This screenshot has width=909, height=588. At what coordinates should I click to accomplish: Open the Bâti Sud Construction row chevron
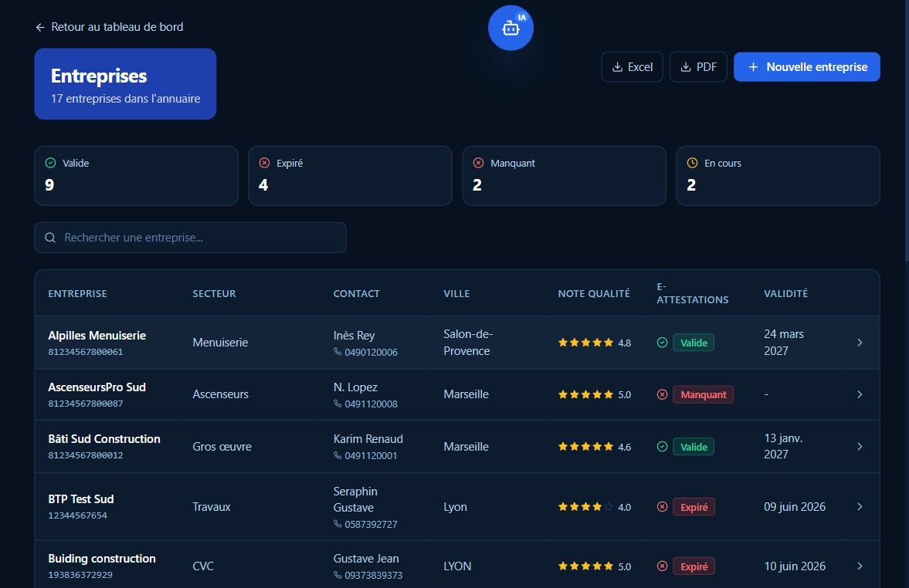[x=860, y=447]
